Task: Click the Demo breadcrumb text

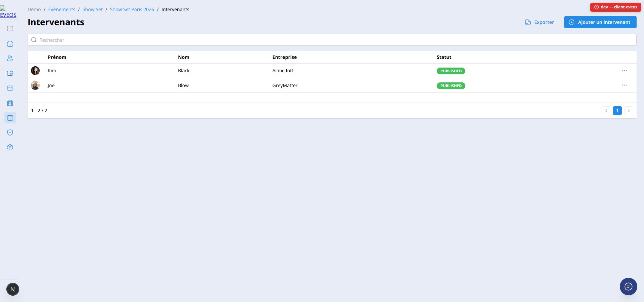Action: coord(34,9)
